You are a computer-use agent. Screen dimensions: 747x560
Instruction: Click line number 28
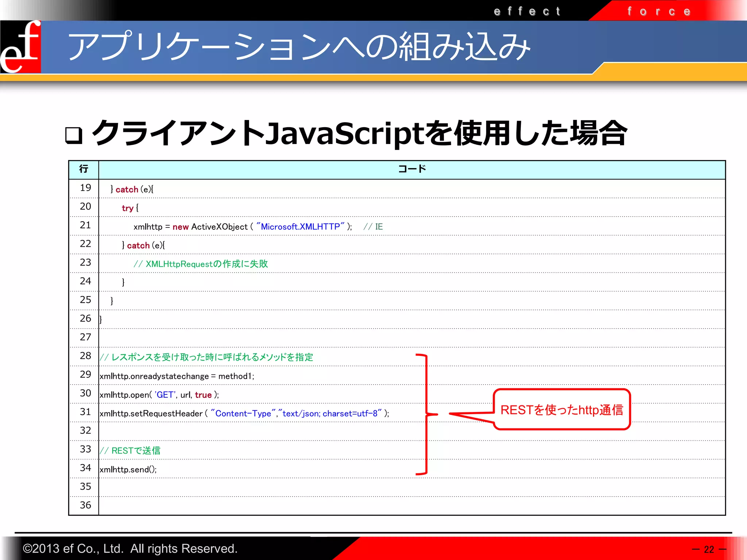click(85, 356)
